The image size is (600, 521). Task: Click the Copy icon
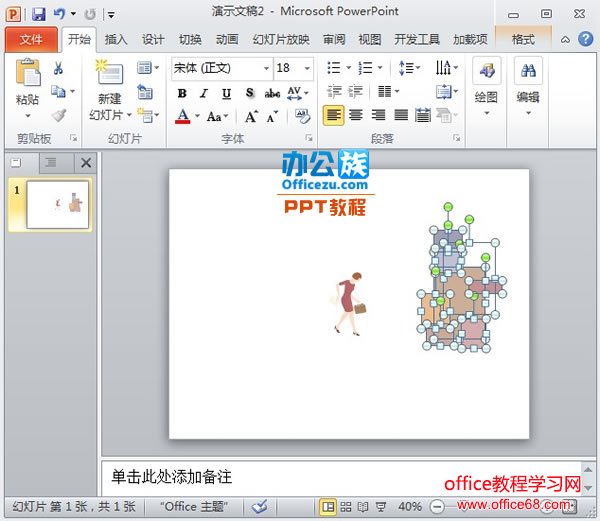58,91
